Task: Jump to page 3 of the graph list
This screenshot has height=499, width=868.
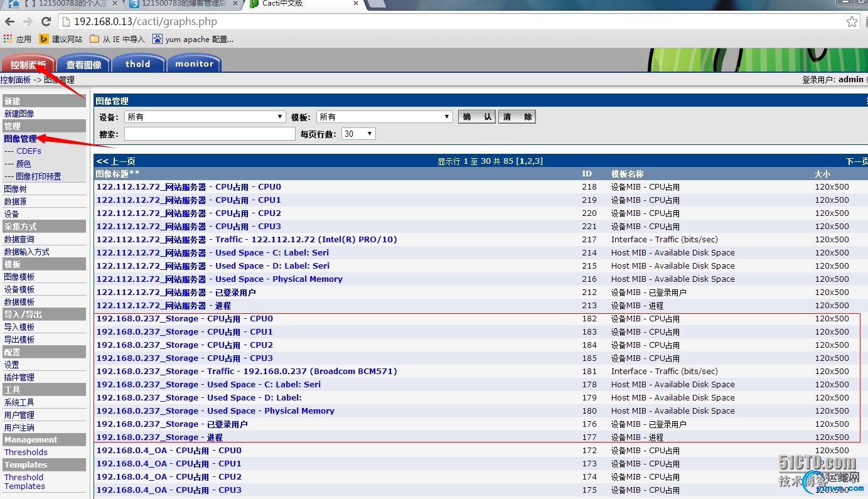Action: pos(538,161)
